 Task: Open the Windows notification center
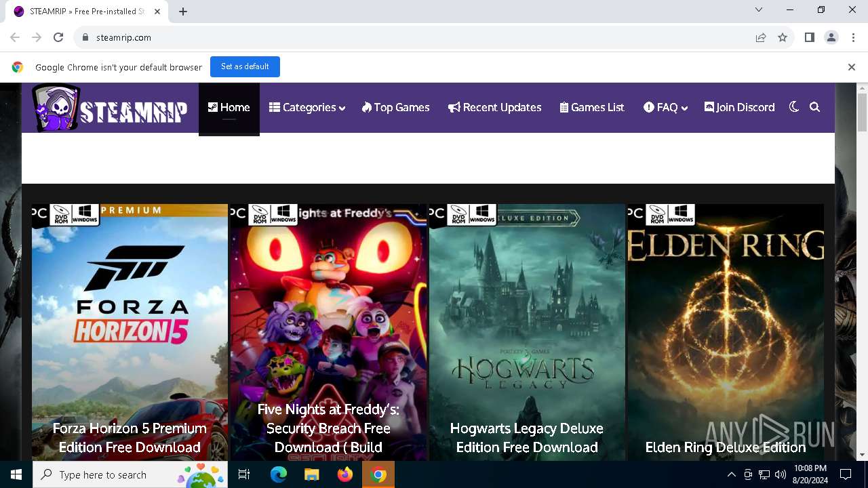tap(846, 474)
